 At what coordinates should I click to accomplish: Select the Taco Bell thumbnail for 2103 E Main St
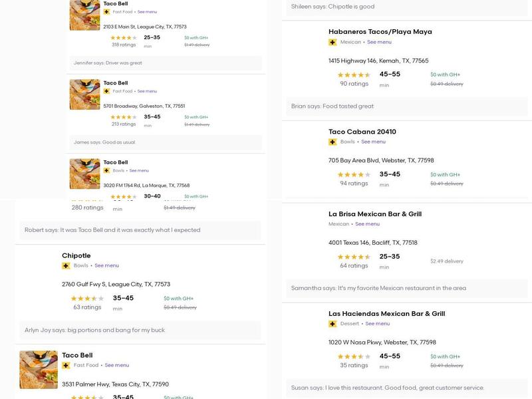click(84, 15)
